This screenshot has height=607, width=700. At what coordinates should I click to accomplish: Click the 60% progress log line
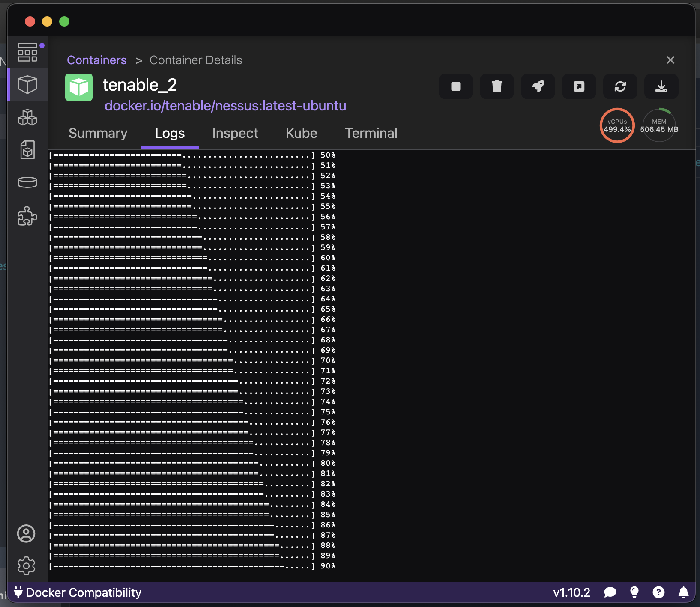click(x=192, y=258)
